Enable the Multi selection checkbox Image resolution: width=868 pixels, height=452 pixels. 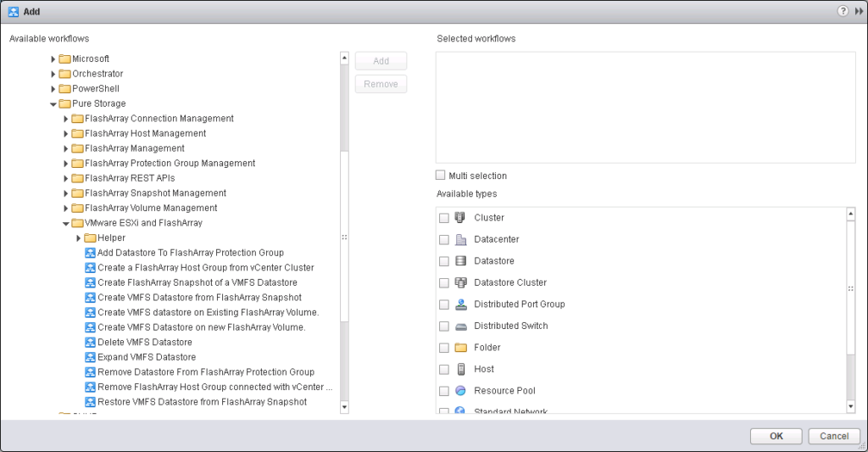click(441, 175)
